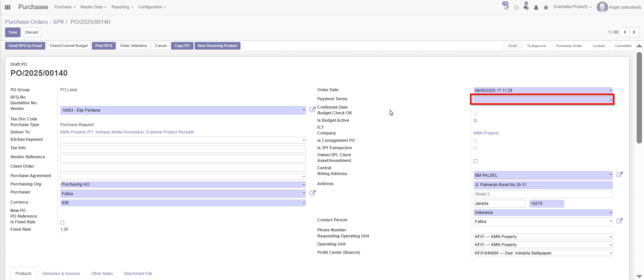Click the vertical page scrollbar
The height and width of the screenshot is (280, 644).
pos(639,97)
